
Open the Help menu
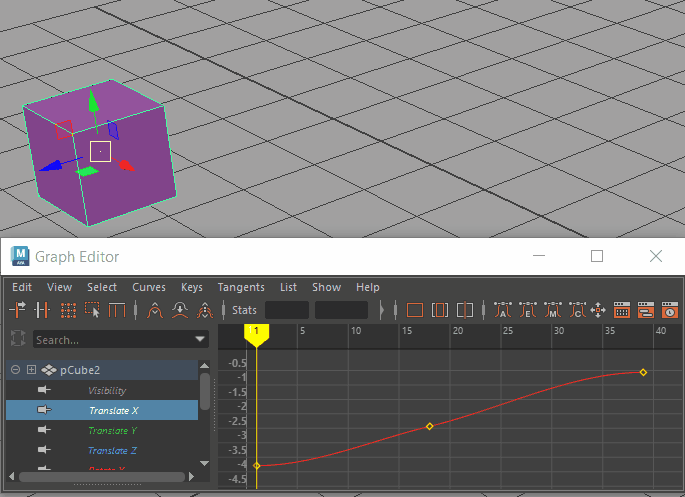[x=368, y=287]
